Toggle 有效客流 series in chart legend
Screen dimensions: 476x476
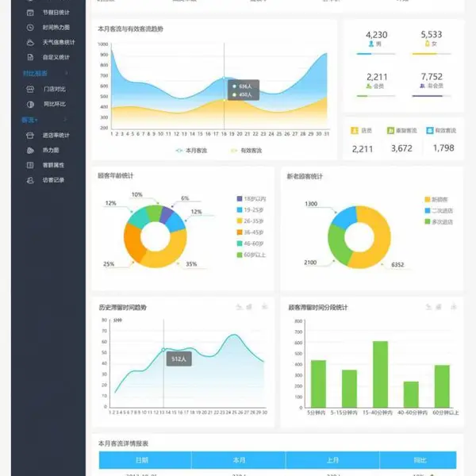246,150
